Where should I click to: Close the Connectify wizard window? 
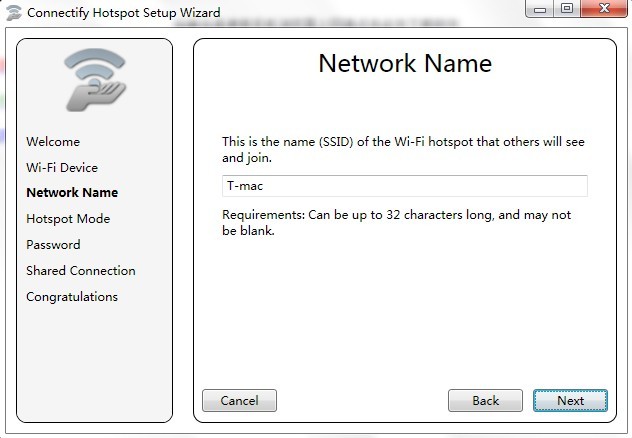click(x=604, y=9)
